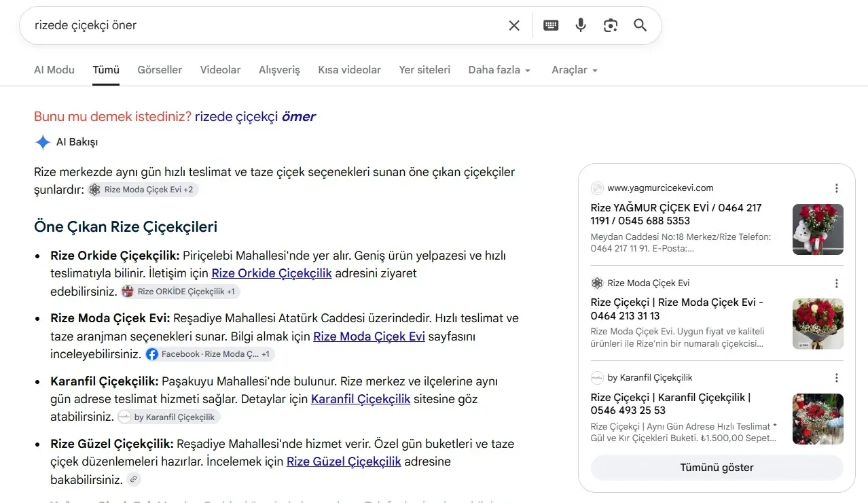
Task: Open Rize Moda Çiçek Evi bouquet thumbnail
Action: pos(818,324)
